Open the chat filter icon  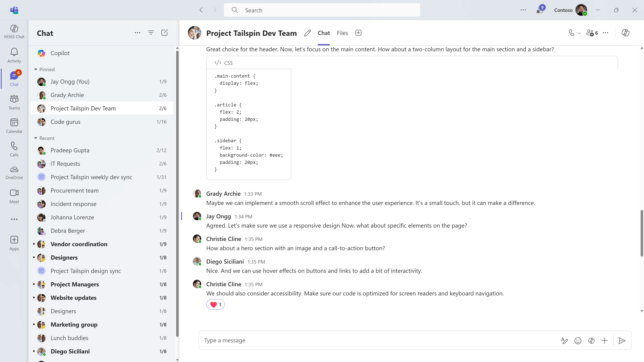[x=151, y=33]
